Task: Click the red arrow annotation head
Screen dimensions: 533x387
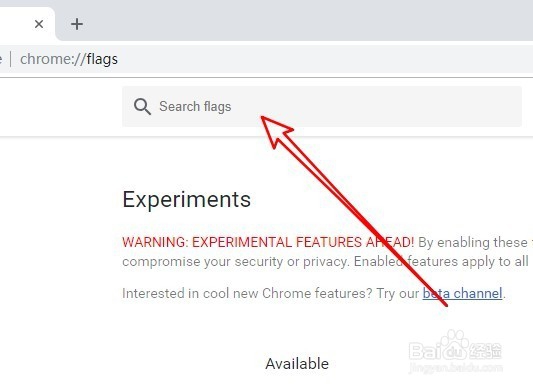Action: point(276,131)
